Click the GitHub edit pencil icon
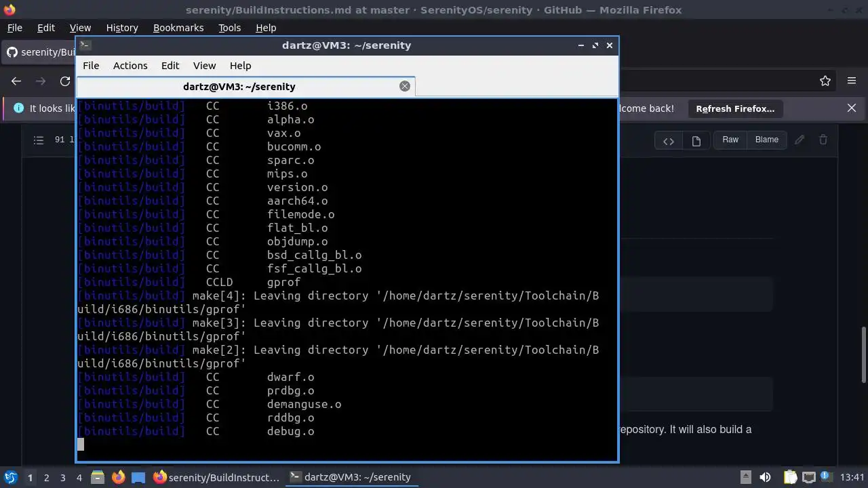Viewport: 868px width, 488px height. click(800, 140)
